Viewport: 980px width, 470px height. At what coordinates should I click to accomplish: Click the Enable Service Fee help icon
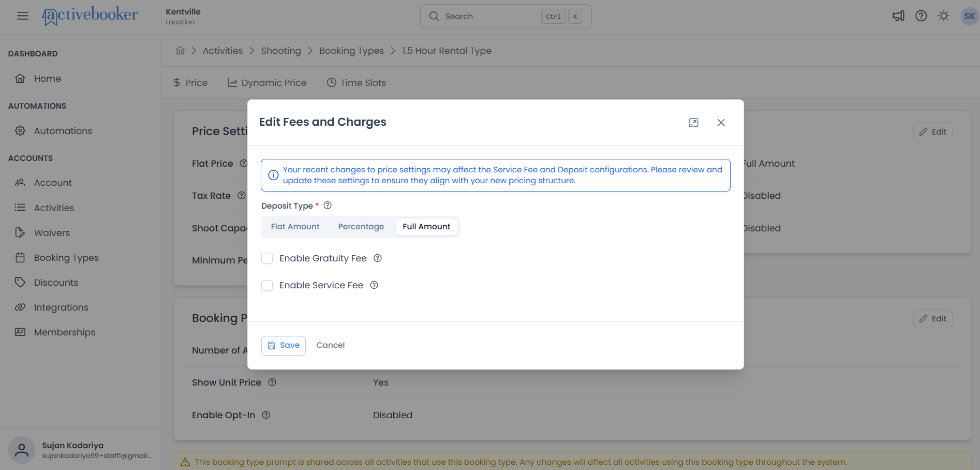[x=374, y=285]
